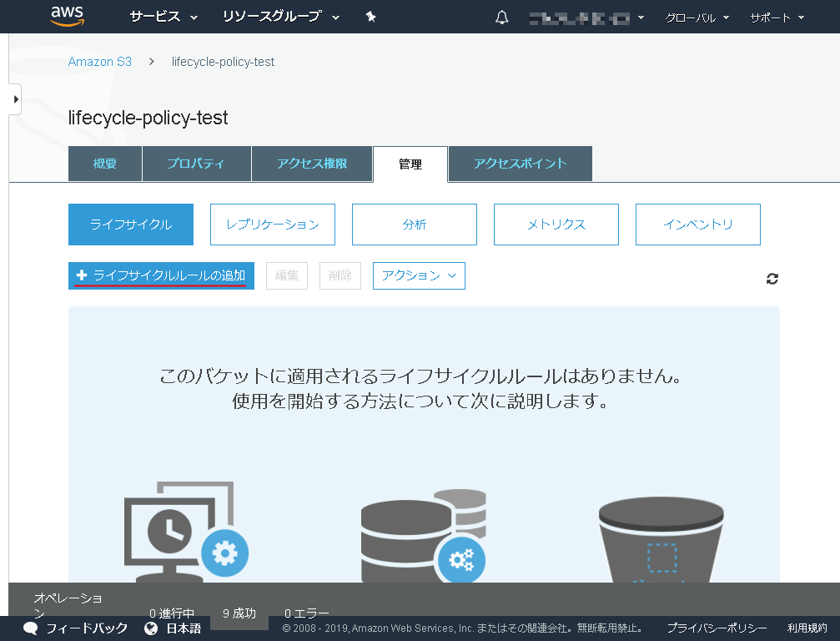
Task: Click the globe language icon
Action: (x=151, y=628)
